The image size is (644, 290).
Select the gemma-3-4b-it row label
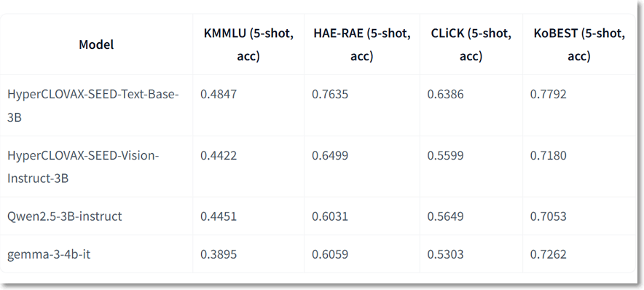click(x=49, y=254)
